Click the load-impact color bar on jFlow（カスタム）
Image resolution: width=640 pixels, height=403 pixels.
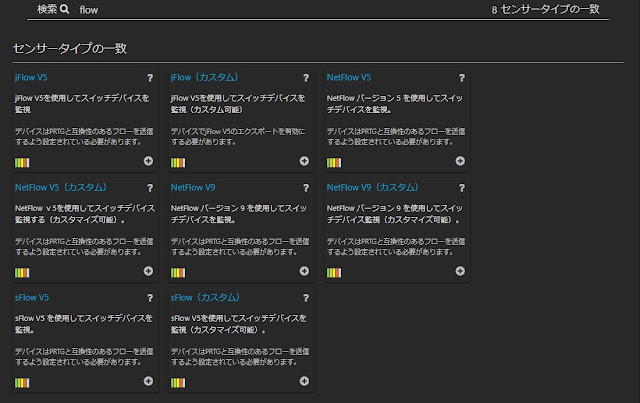tap(178, 163)
